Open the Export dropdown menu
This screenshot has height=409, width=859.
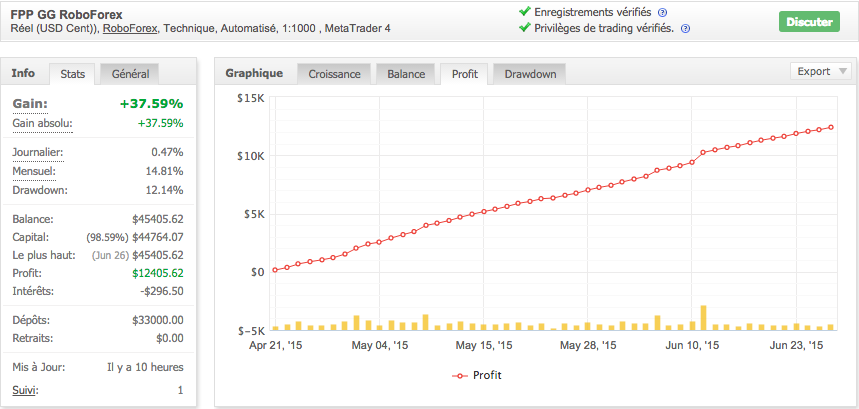click(x=821, y=71)
